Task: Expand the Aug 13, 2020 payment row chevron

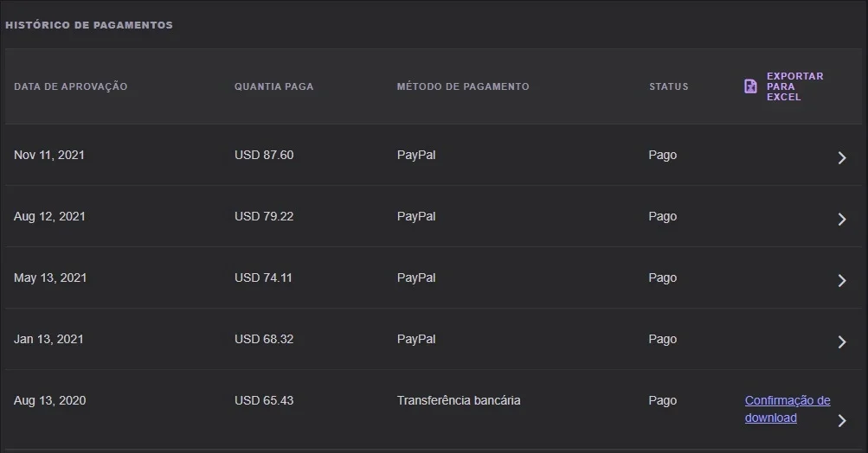Action: (x=842, y=420)
